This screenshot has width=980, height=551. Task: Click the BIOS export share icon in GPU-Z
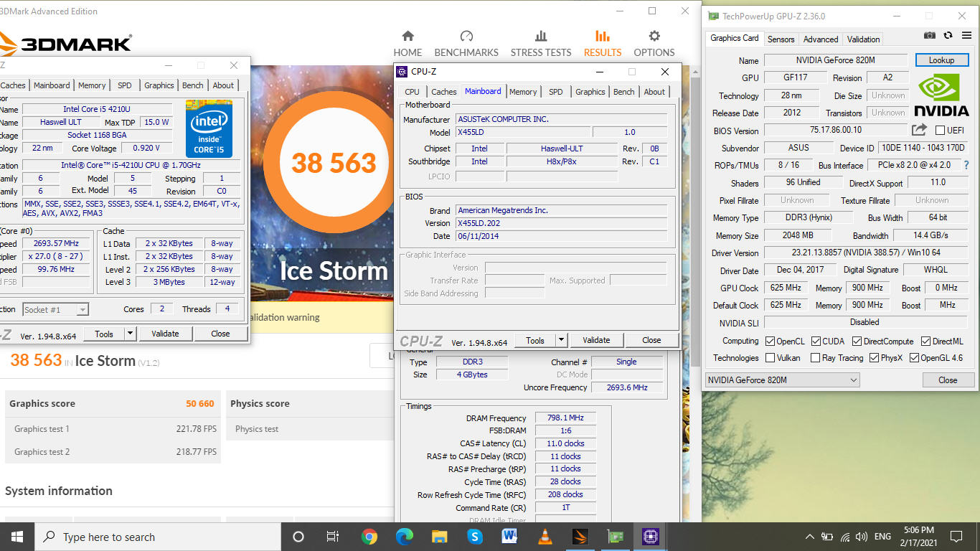tap(919, 130)
